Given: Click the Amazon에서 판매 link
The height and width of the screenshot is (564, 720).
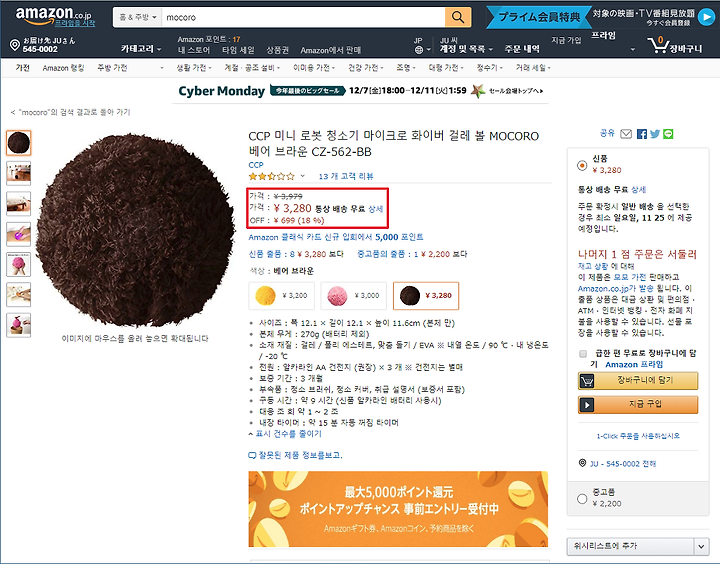Looking at the screenshot, I should coord(331,50).
